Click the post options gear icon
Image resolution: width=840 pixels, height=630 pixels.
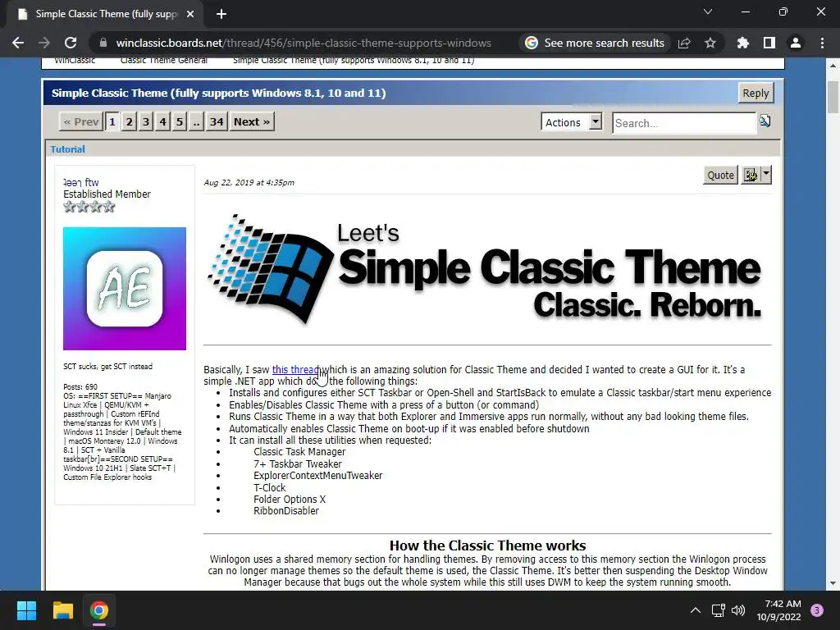750,175
